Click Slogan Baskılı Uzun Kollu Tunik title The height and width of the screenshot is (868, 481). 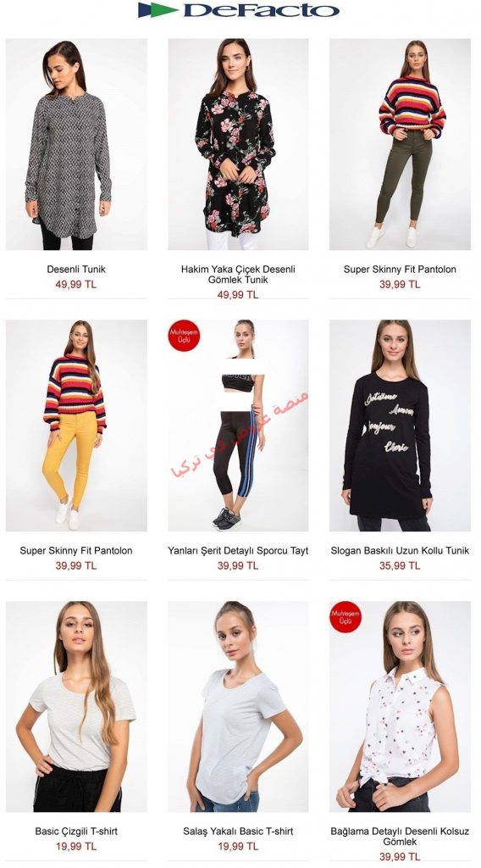(401, 551)
